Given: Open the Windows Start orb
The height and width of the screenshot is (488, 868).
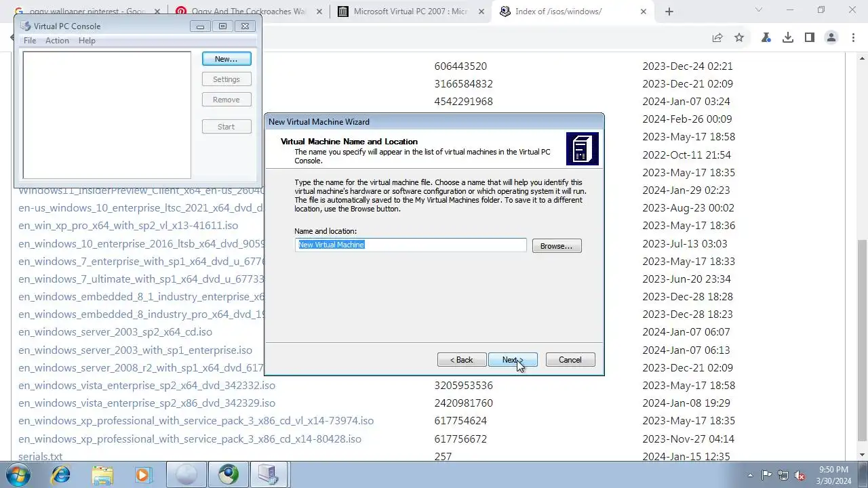Looking at the screenshot, I should tap(18, 474).
